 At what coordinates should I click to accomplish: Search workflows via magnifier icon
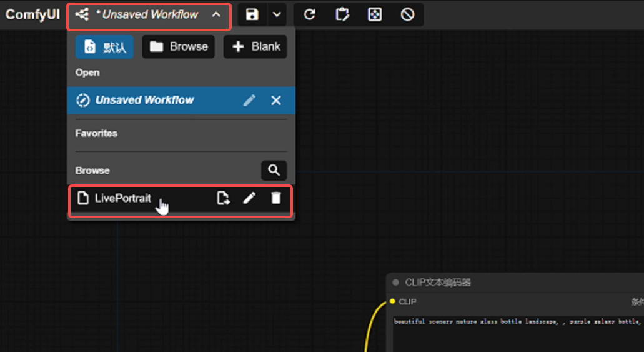pos(274,170)
